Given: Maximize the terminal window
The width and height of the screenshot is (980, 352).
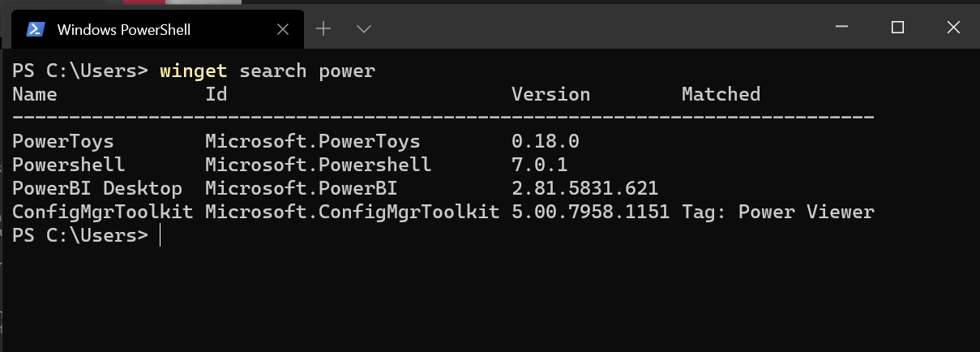Looking at the screenshot, I should coord(897,28).
